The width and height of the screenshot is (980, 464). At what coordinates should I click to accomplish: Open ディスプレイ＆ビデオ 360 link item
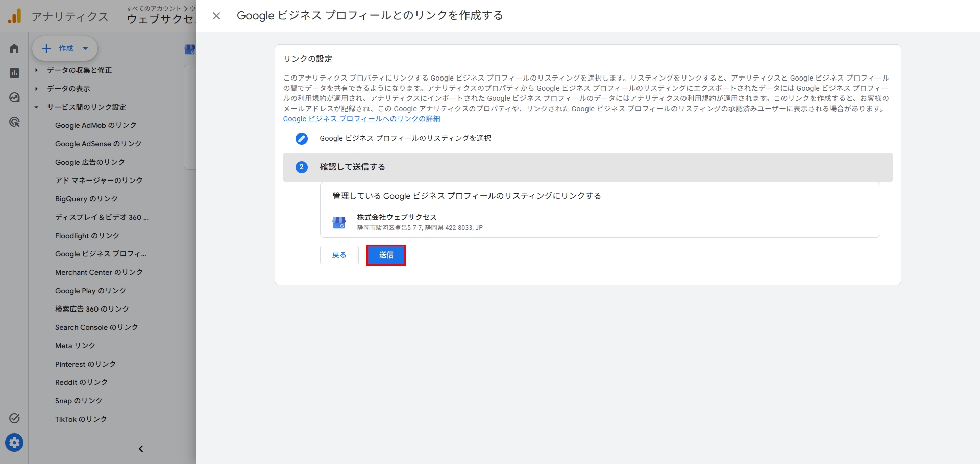pos(102,217)
